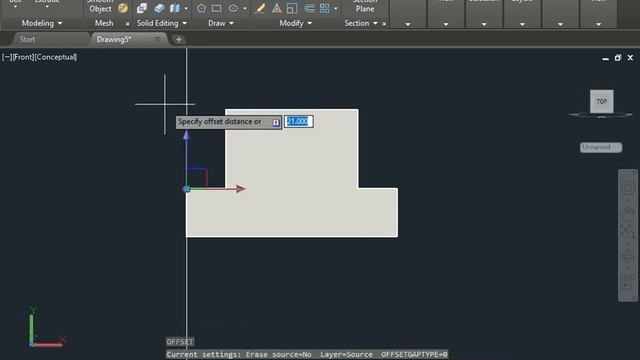Open the Extrude tool flyout arrow

coord(47,7)
